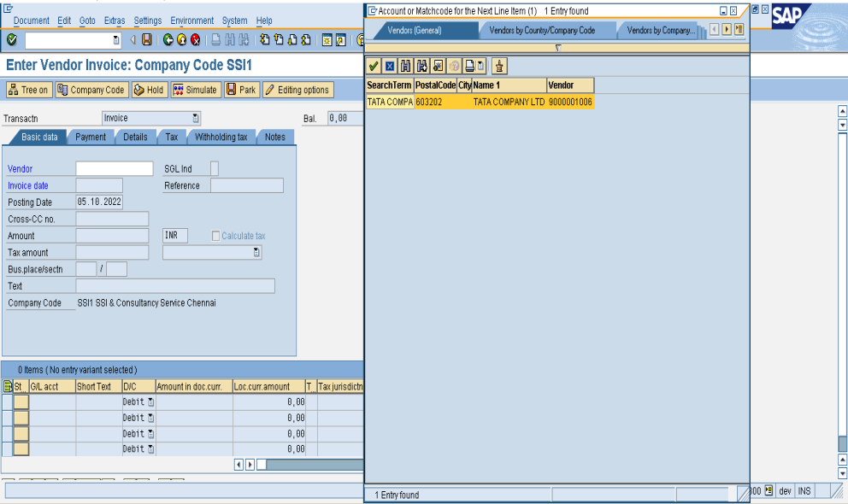The height and width of the screenshot is (504, 848).
Task: Click the Park button
Action: [241, 90]
